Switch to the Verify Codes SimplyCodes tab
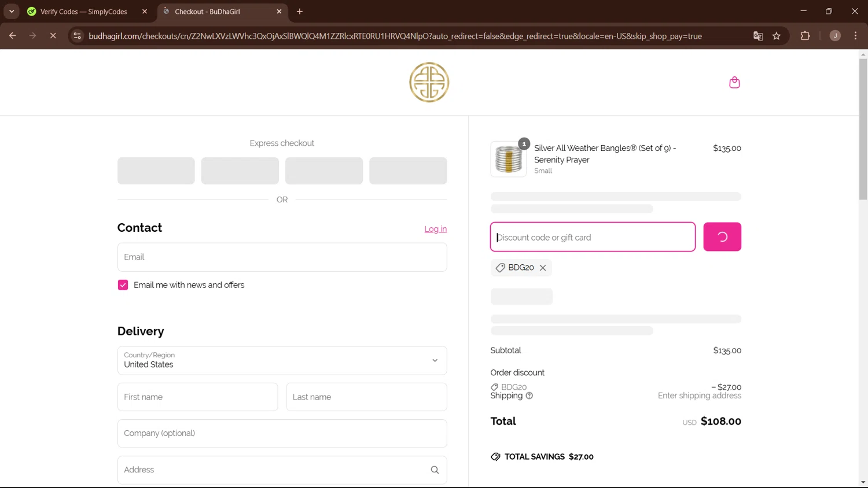The width and height of the screenshot is (868, 488). (84, 12)
